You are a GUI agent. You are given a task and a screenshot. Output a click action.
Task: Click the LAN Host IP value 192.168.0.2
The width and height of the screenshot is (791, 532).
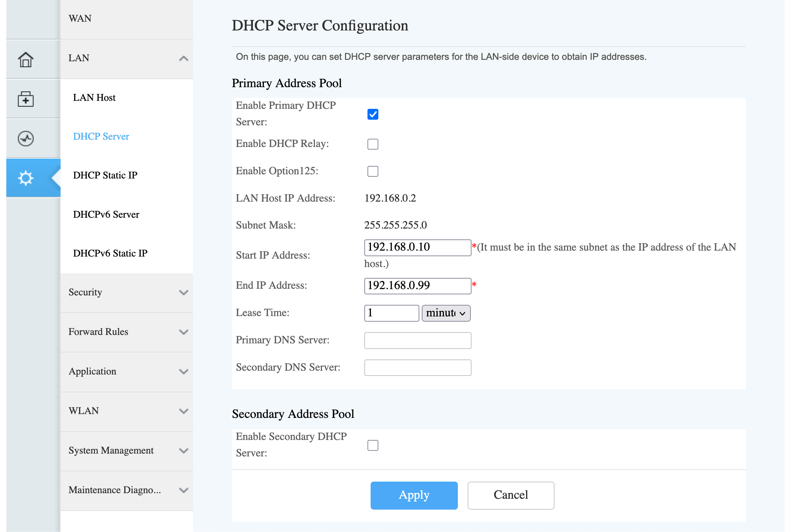pos(390,198)
